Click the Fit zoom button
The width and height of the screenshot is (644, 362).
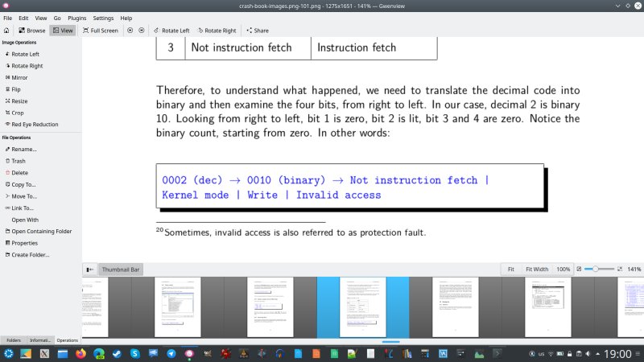[511, 269]
